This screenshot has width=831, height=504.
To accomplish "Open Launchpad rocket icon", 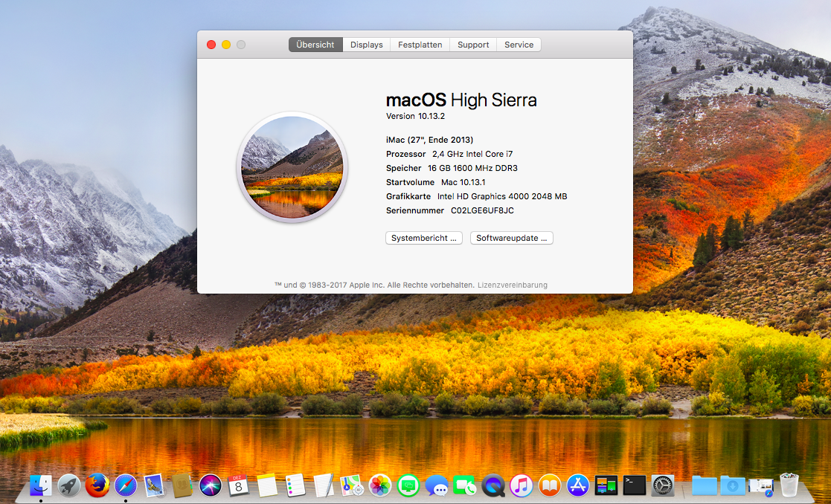I will click(x=69, y=485).
